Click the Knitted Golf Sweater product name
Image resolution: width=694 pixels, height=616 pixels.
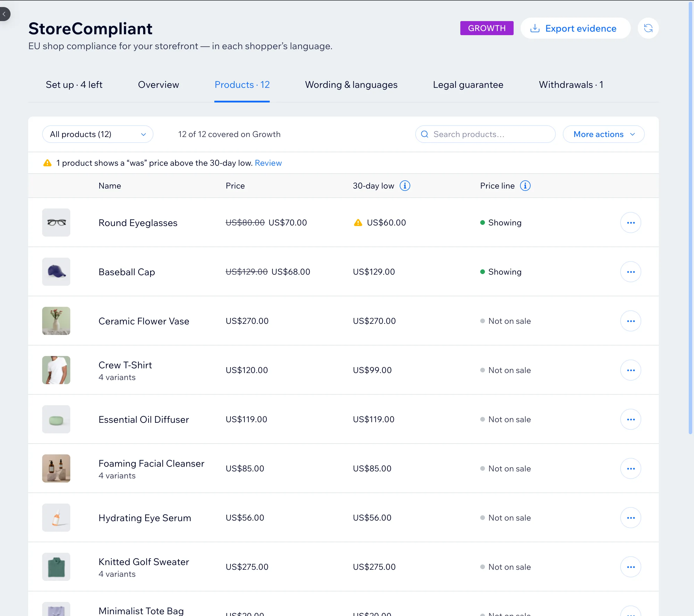(x=143, y=562)
